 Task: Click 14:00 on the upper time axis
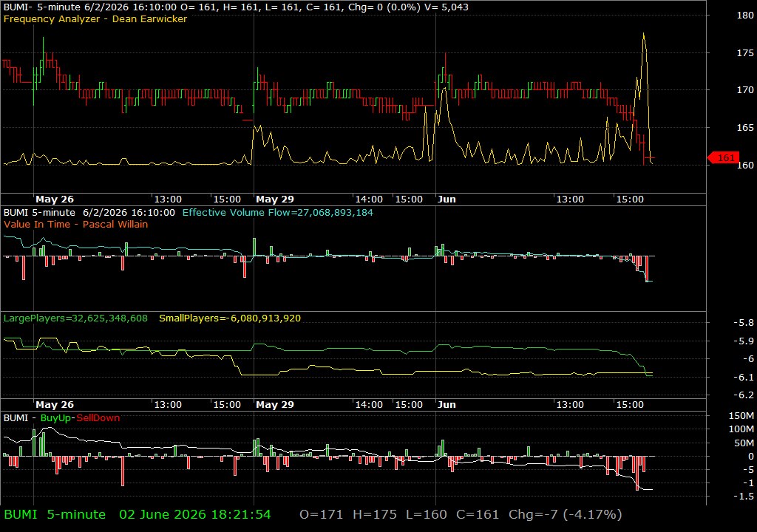coord(369,199)
